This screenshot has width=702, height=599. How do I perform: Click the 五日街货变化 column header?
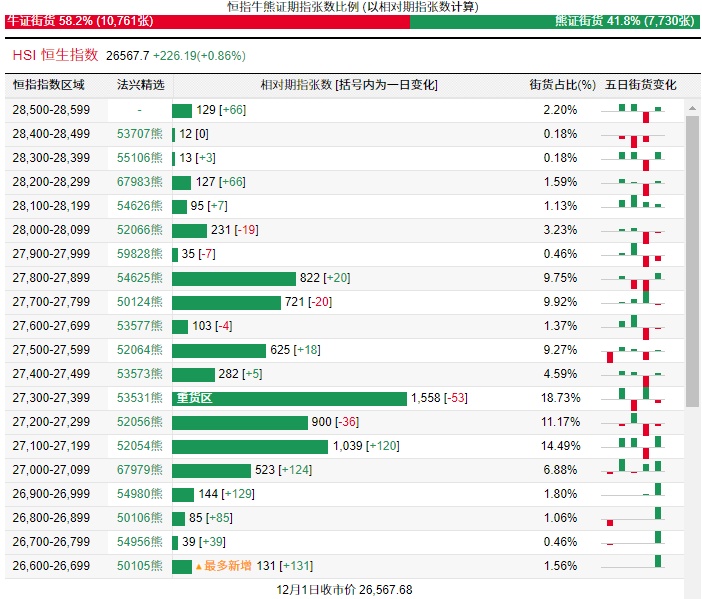640,85
